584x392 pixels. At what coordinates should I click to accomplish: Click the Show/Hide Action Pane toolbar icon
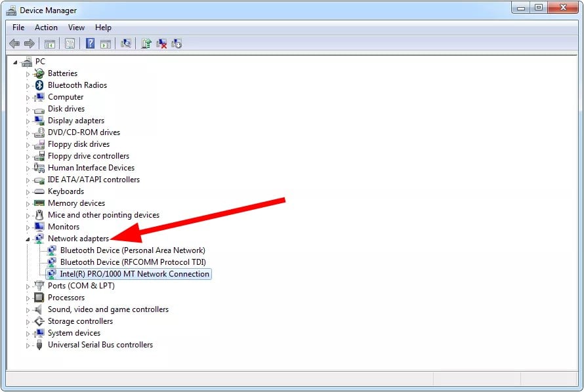pos(106,44)
